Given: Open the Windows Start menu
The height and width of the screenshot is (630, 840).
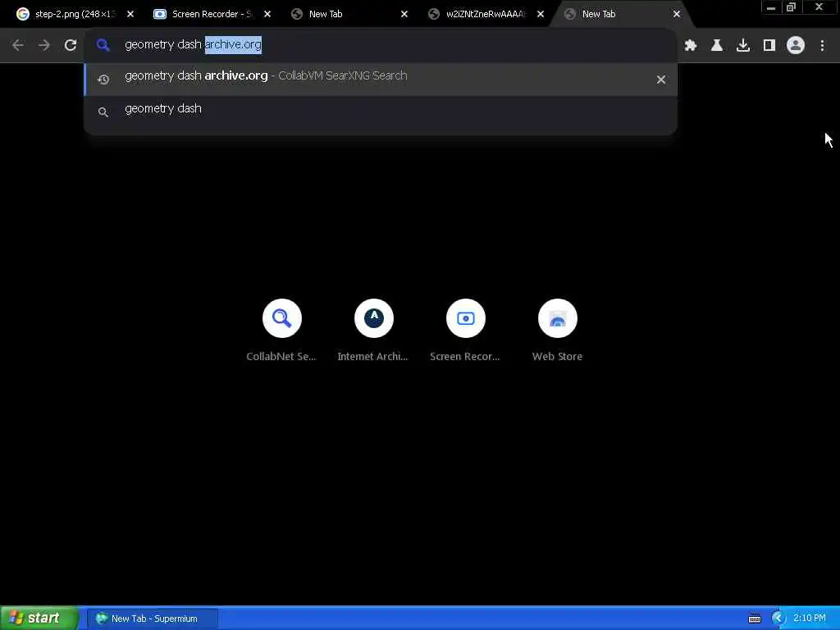Looking at the screenshot, I should (39, 619).
